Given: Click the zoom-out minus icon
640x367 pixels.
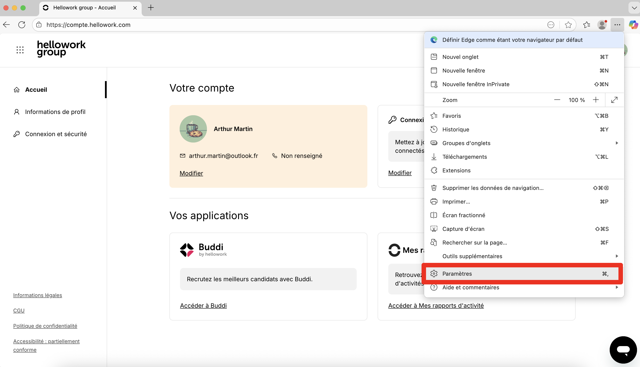Looking at the screenshot, I should [557, 100].
